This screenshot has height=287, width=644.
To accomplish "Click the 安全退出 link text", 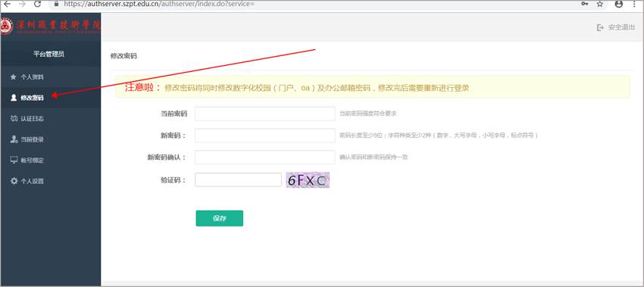I will [621, 27].
